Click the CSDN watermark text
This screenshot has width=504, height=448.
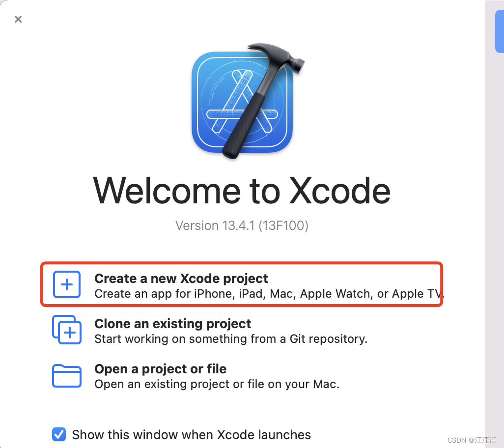(472, 440)
